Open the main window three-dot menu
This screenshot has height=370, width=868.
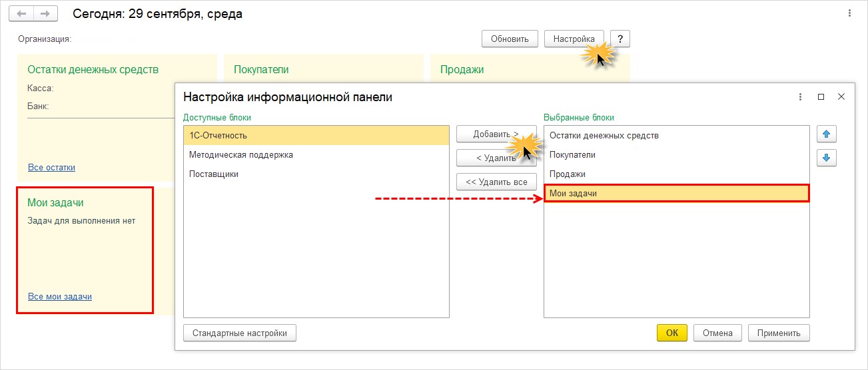pos(850,13)
